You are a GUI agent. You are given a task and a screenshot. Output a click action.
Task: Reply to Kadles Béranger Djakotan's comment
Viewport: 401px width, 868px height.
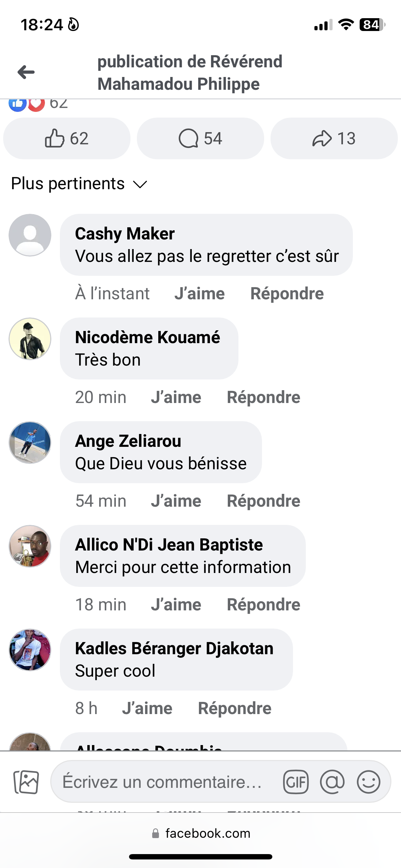235,709
